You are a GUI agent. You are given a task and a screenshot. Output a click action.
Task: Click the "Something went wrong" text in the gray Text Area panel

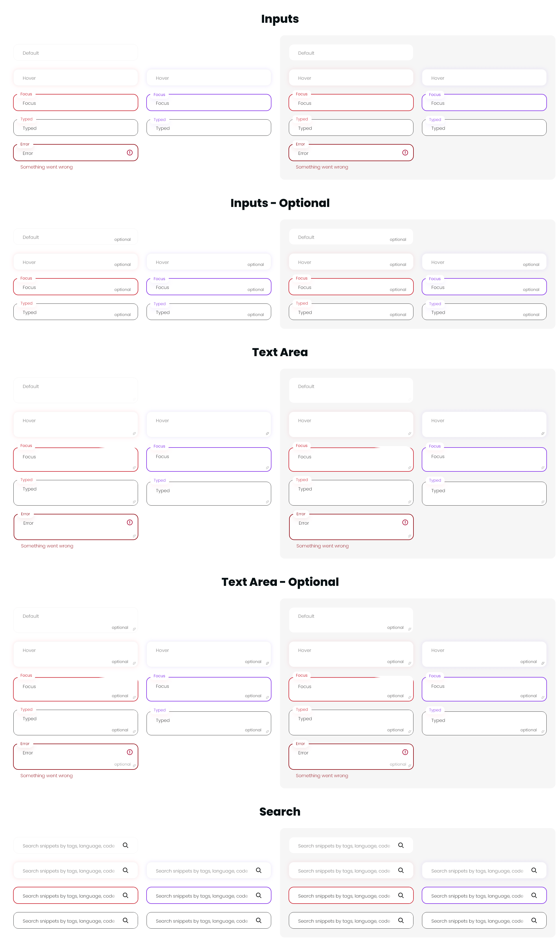pos(322,546)
